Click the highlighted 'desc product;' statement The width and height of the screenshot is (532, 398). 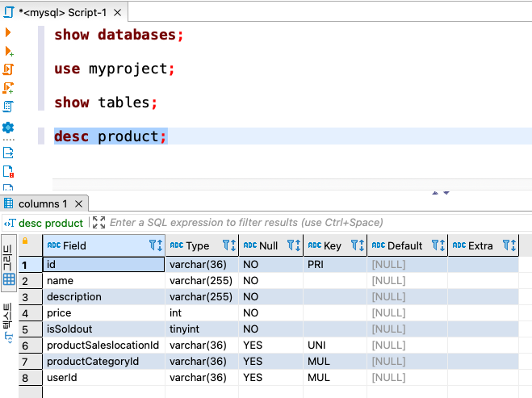(111, 136)
